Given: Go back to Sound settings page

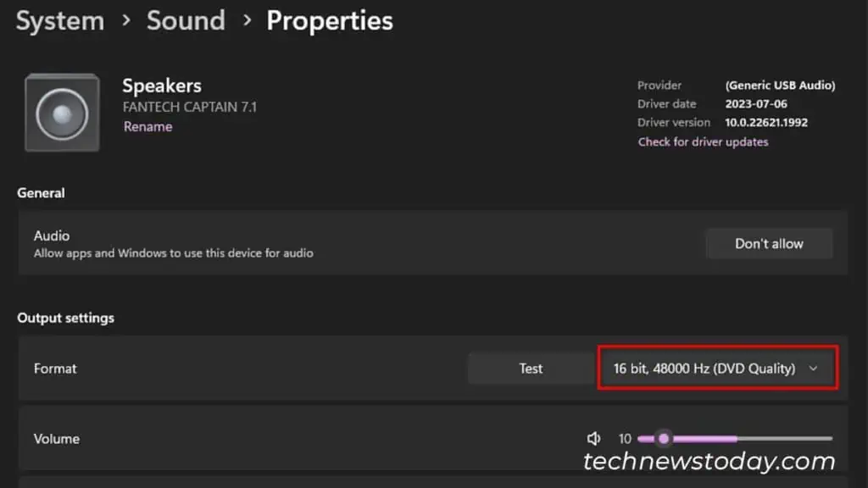Looking at the screenshot, I should [x=185, y=20].
